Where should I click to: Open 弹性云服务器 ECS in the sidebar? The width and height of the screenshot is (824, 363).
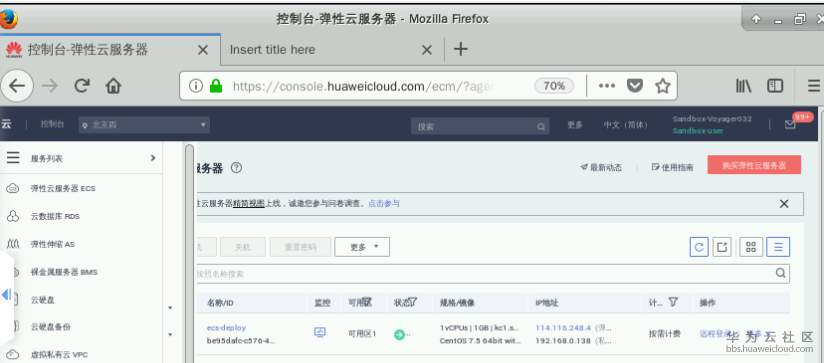(x=63, y=188)
